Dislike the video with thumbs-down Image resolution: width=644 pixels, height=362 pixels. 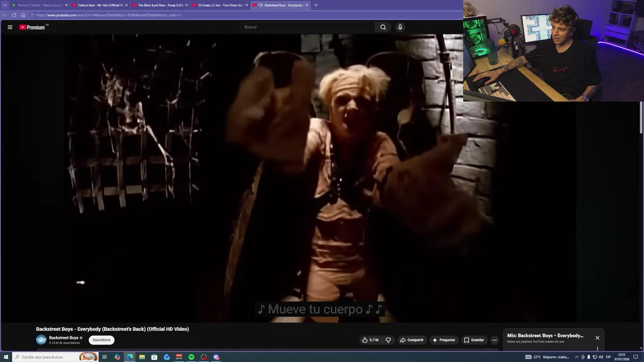388,340
